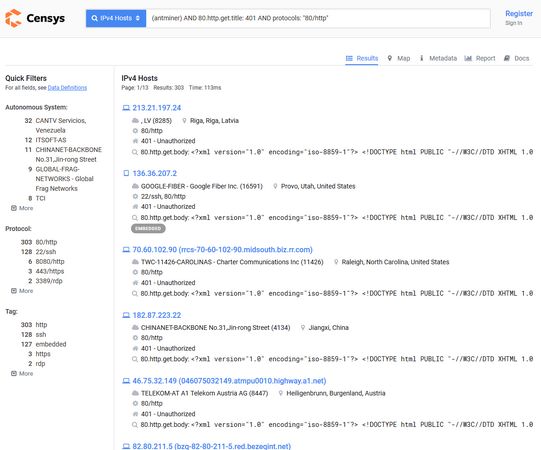541x450 pixels.
Task: Focus the search query input field
Action: coord(318,18)
